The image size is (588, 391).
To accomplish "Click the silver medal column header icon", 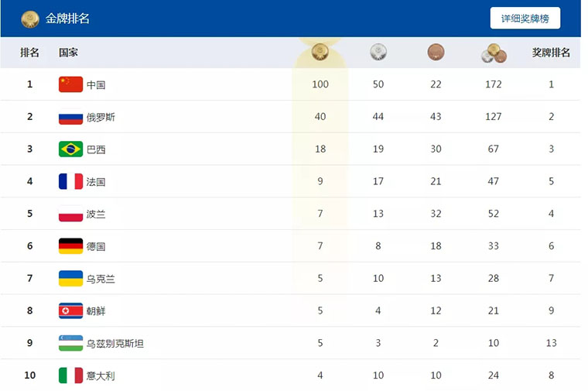I will 378,53.
